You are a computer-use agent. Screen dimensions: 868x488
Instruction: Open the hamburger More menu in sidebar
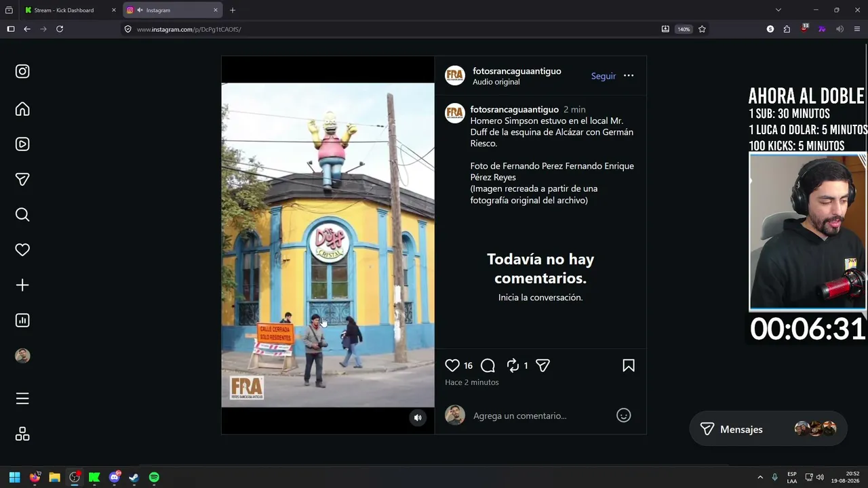coord(22,399)
